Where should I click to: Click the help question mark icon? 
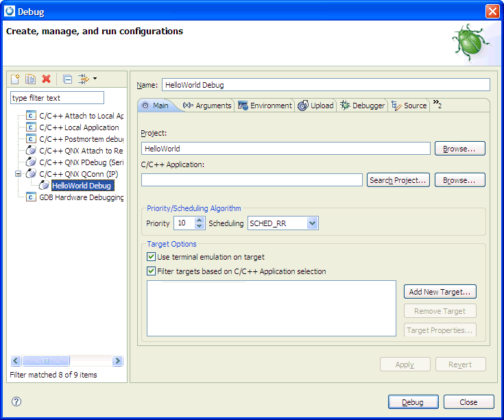(16, 402)
